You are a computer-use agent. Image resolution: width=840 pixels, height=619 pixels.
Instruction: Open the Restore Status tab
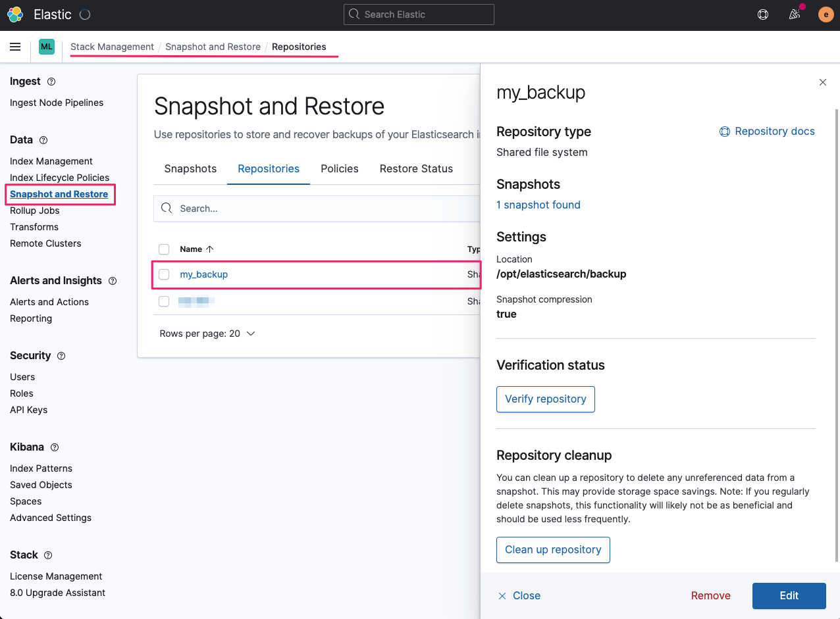click(416, 169)
